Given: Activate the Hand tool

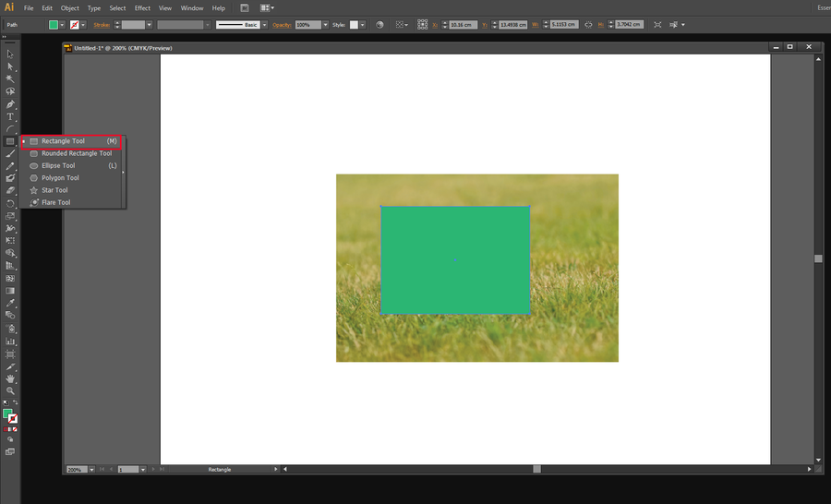Looking at the screenshot, I should [10, 378].
